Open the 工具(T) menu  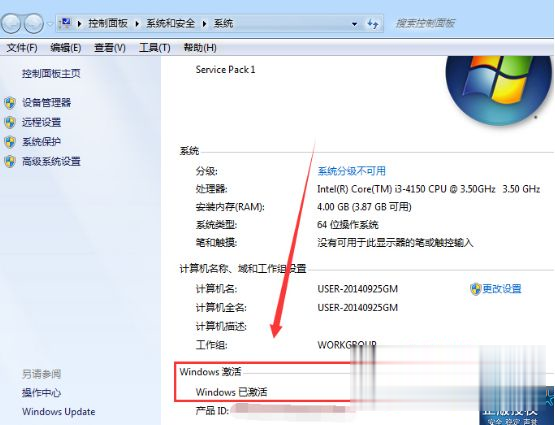click(155, 47)
